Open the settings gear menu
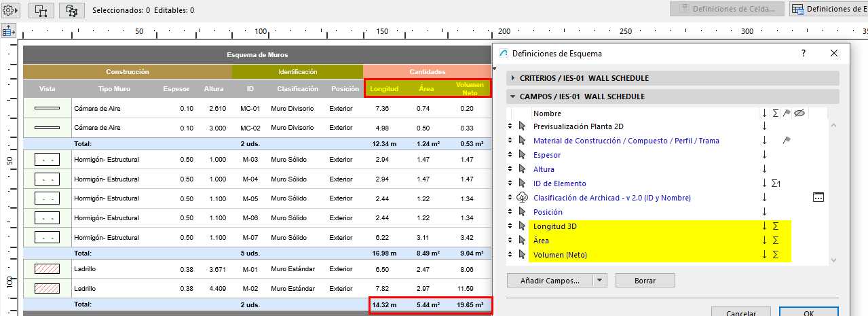 tap(12, 10)
